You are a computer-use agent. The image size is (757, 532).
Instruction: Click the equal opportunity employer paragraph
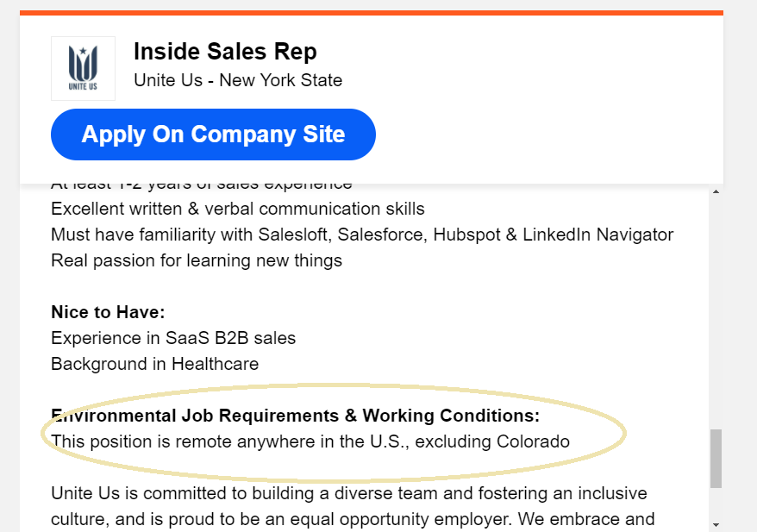click(353, 506)
